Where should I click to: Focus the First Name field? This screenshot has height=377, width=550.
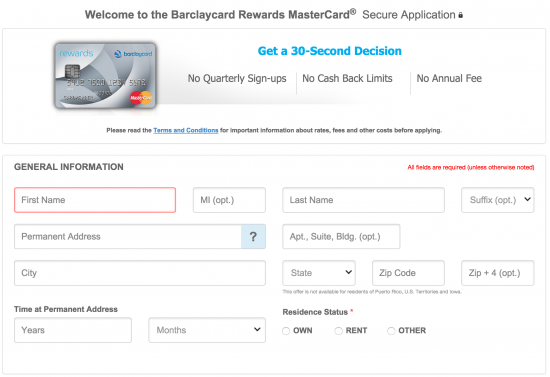tap(95, 200)
